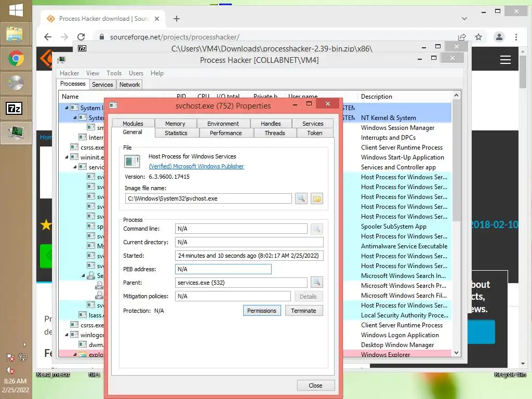Collapse the System Idle Process tree node
This screenshot has height=399, width=532.
[x=66, y=108]
